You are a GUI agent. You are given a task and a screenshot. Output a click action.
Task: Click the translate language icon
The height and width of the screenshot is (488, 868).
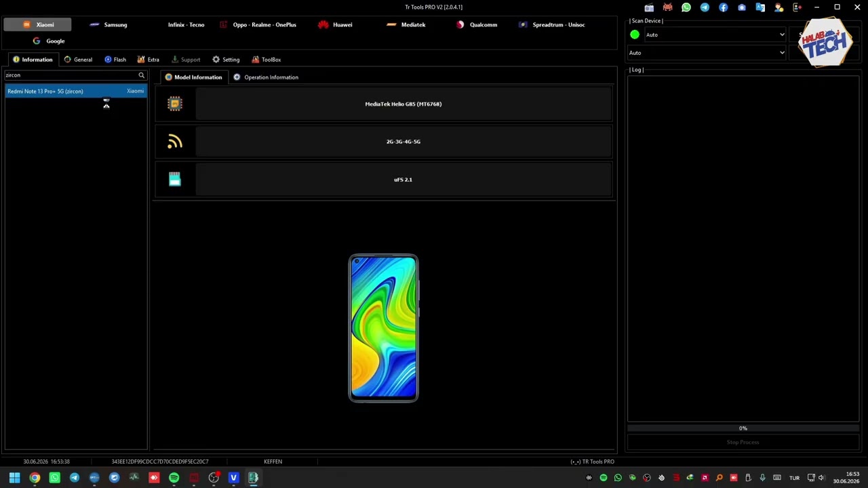pyautogui.click(x=760, y=7)
